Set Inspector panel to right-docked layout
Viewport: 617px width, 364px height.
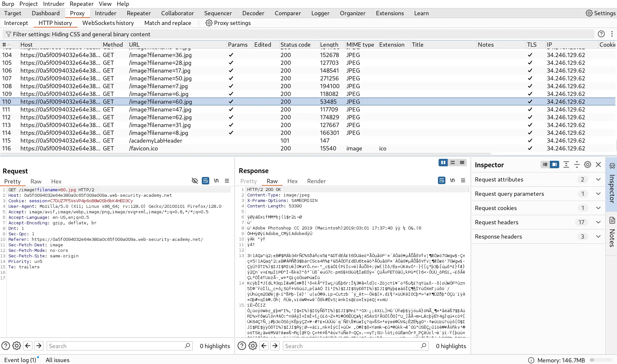pyautogui.click(x=554, y=165)
